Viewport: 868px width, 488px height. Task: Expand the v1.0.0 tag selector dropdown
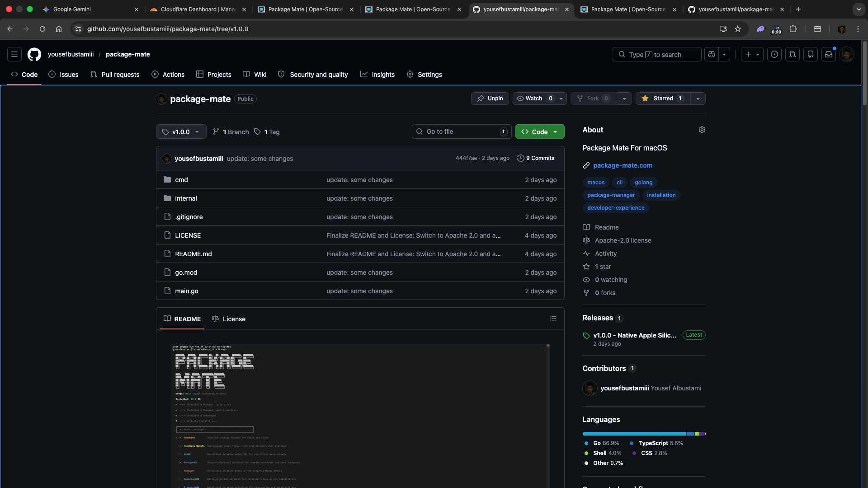(x=181, y=132)
